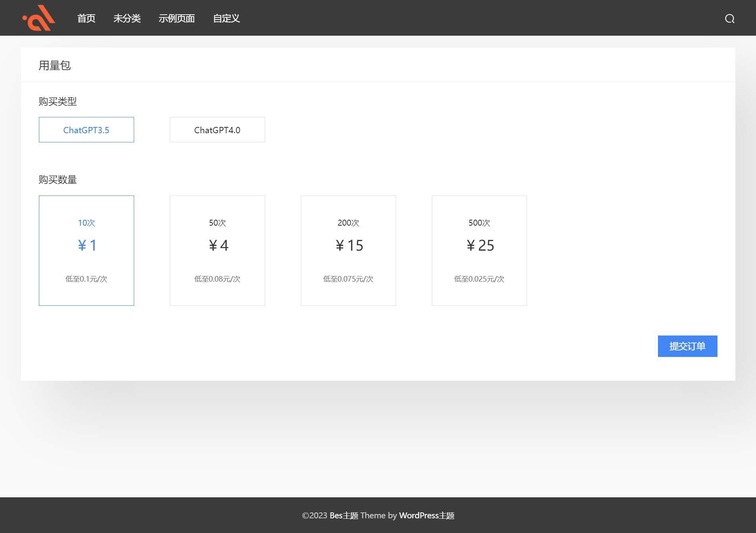Click the 提交订单 button
The height and width of the screenshot is (533, 756).
(688, 346)
